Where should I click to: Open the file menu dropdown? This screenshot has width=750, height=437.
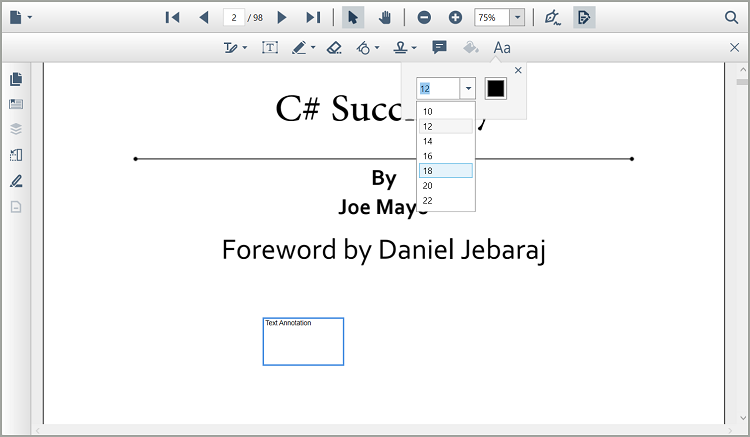(20, 17)
